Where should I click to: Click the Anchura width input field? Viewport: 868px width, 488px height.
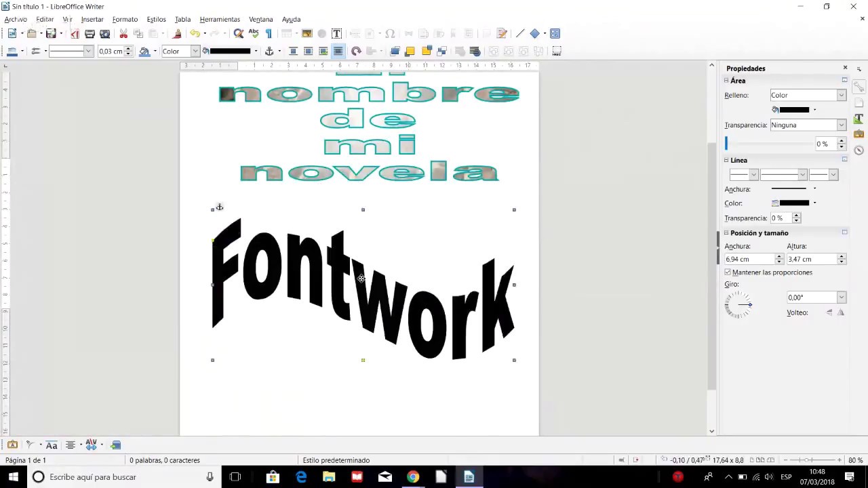click(x=749, y=259)
